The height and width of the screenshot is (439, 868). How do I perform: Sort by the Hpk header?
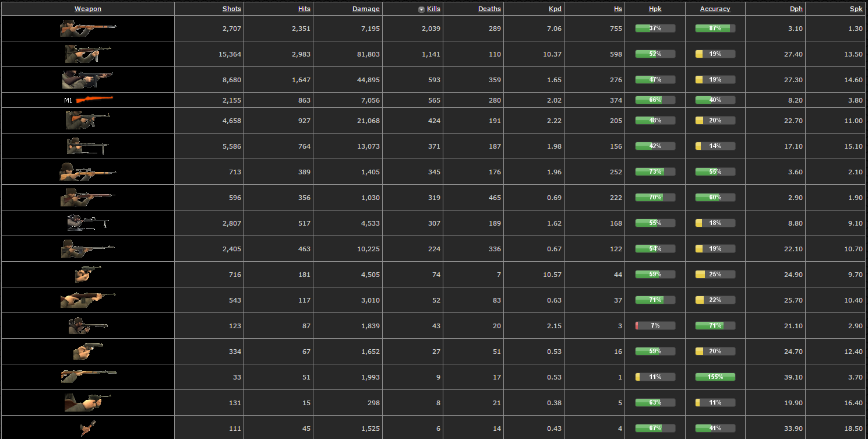click(x=655, y=9)
